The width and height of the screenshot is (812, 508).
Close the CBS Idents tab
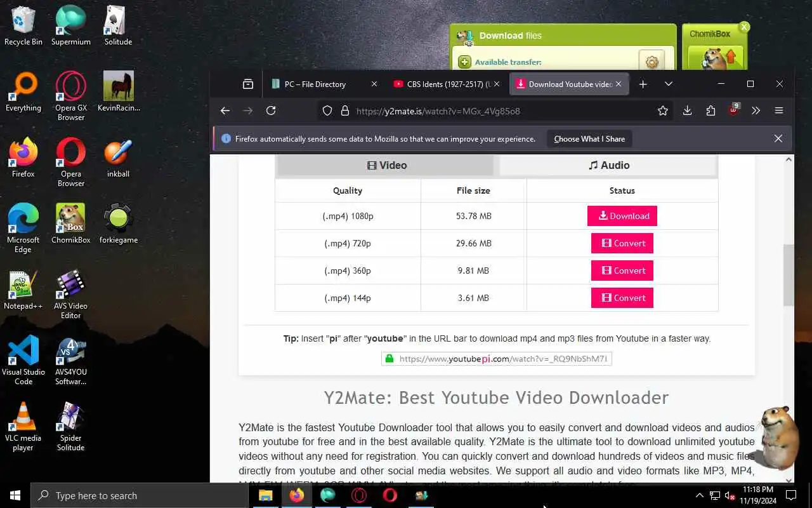pos(497,84)
